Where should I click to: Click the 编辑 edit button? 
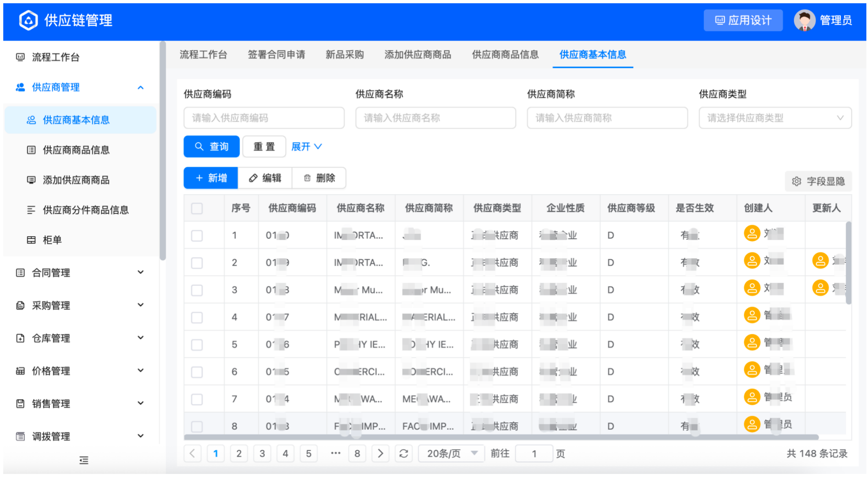(265, 178)
